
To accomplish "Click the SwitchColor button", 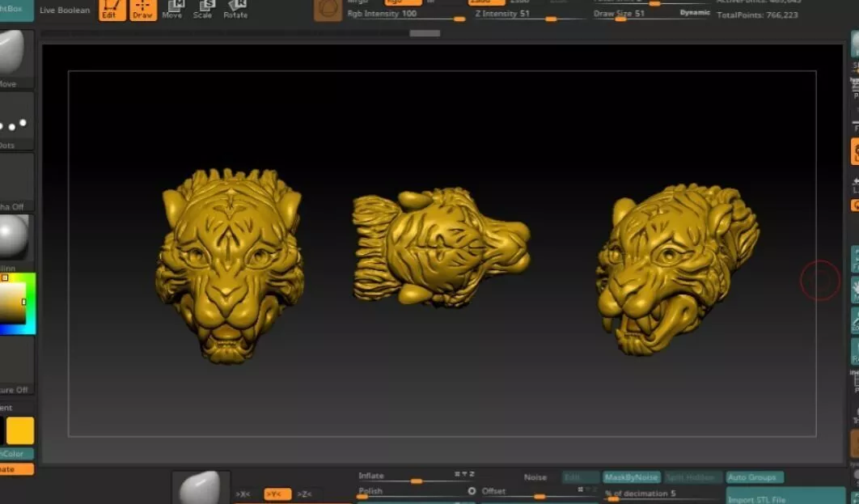I will pyautogui.click(x=16, y=454).
